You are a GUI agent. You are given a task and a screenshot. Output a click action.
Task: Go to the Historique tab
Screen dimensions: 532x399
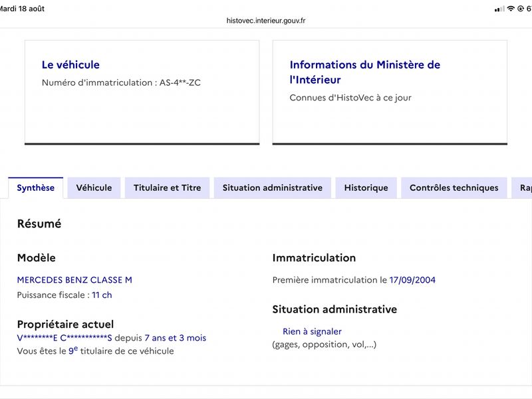tap(366, 188)
